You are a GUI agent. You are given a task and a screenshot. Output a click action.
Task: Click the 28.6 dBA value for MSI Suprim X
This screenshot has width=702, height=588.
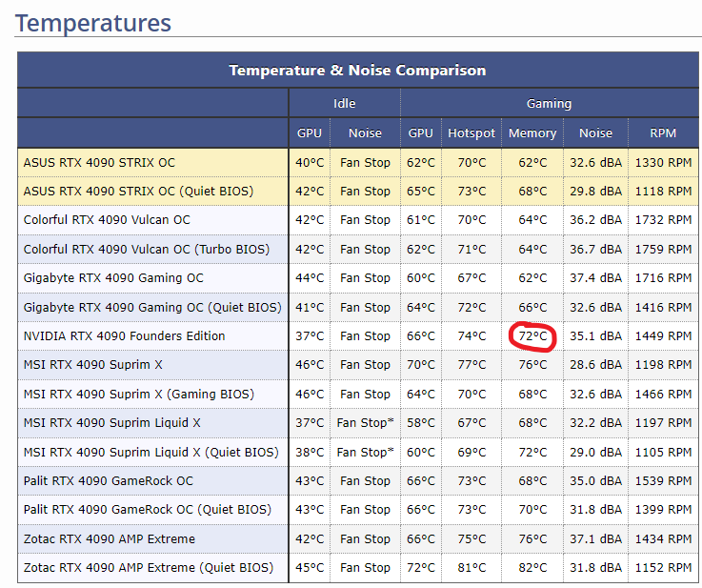coord(595,365)
